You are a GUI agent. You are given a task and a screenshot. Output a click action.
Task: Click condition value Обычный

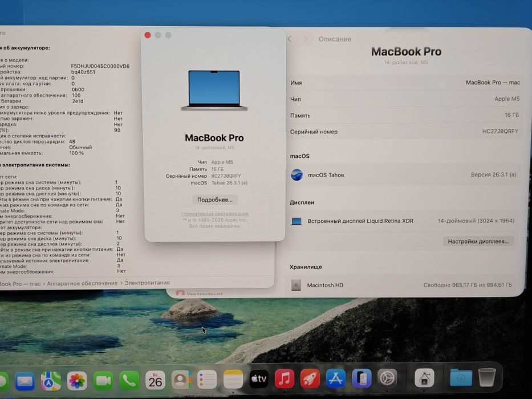point(80,147)
